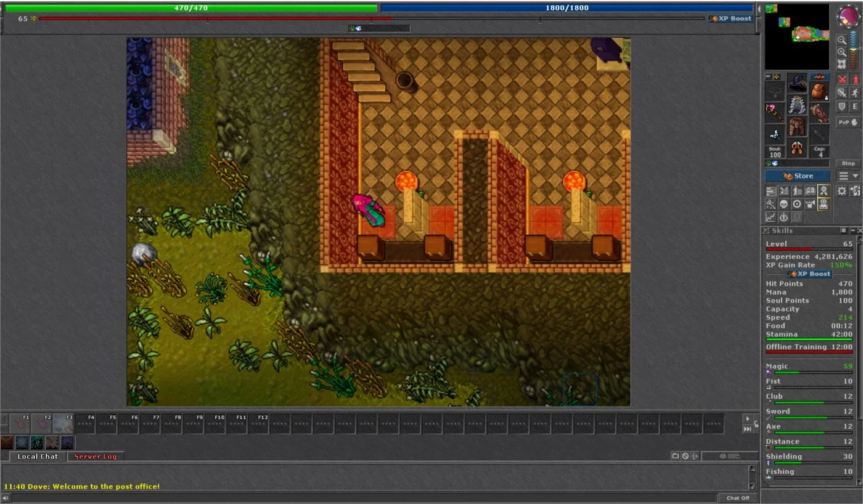Toggle the highlighted award ribbon widget
This screenshot has height=504, width=863.
(x=823, y=191)
